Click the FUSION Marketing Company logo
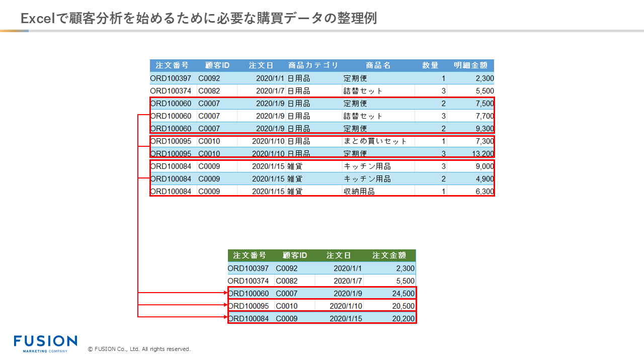This screenshot has height=362, width=644. (45, 343)
